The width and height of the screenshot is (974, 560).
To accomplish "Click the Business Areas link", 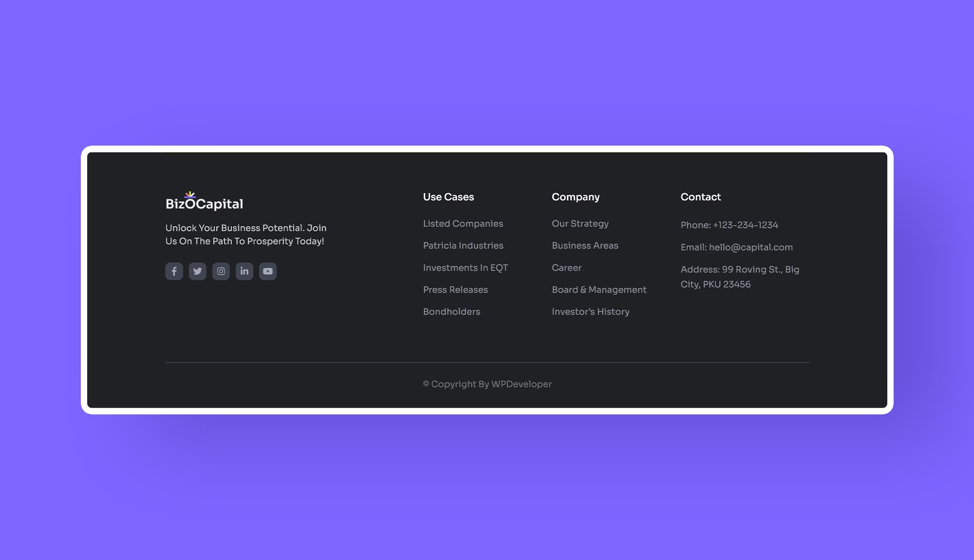I will (x=585, y=246).
